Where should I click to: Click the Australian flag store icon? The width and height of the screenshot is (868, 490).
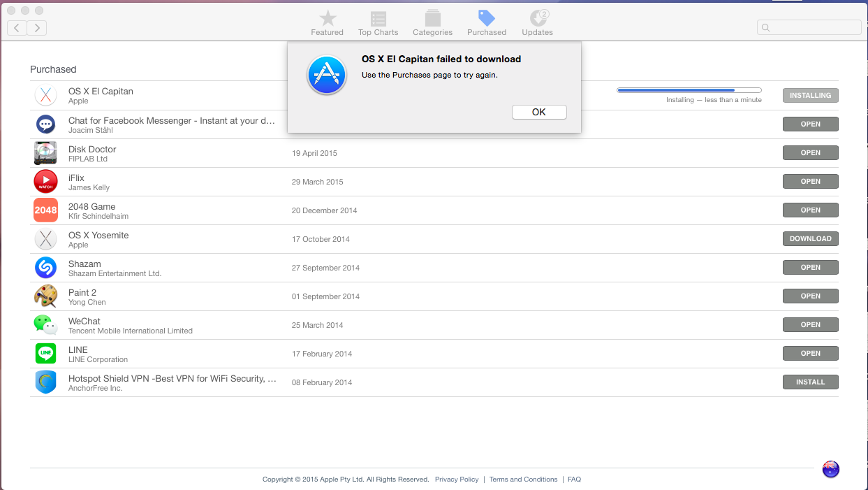click(x=830, y=469)
